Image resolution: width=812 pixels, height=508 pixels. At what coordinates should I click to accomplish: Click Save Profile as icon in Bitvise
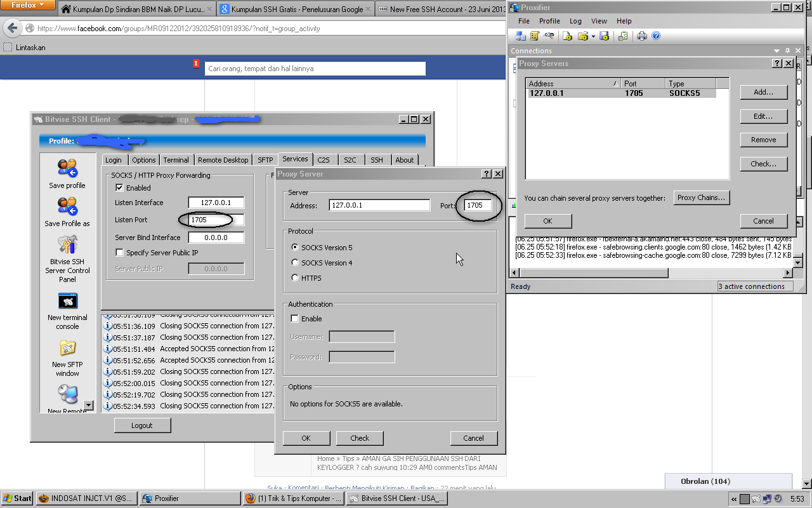(67, 207)
